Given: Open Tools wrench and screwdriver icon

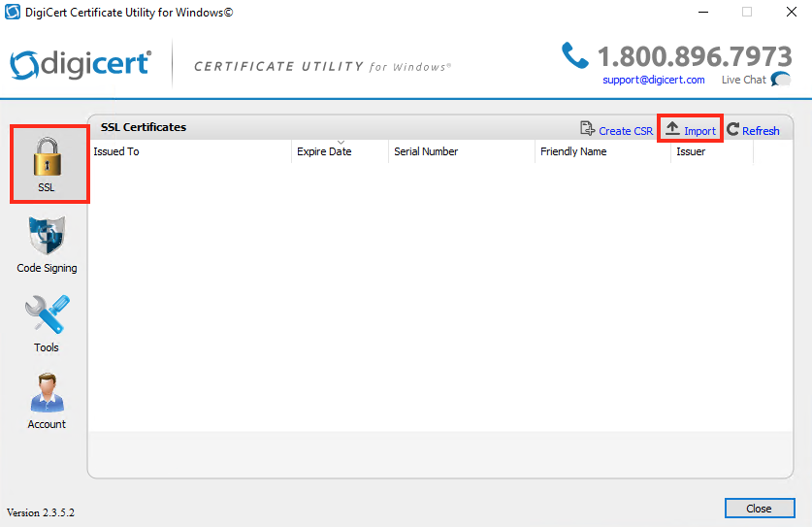Looking at the screenshot, I should tap(47, 316).
